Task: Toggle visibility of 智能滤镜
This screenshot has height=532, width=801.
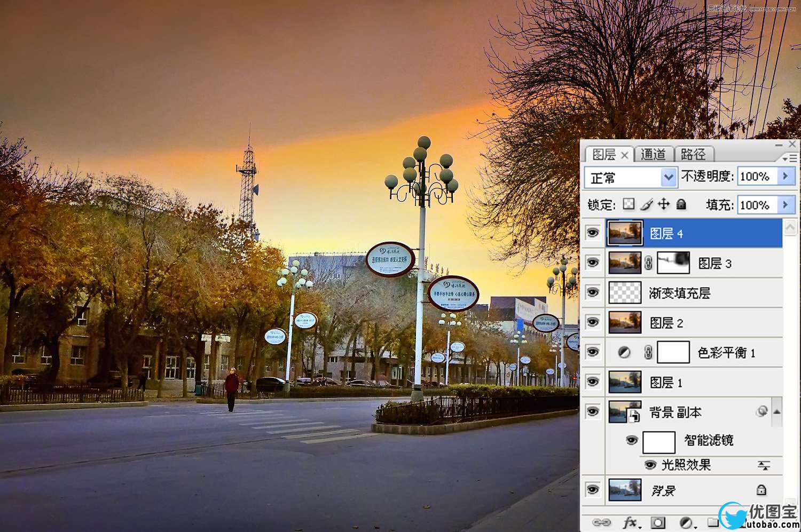Action: (632, 440)
